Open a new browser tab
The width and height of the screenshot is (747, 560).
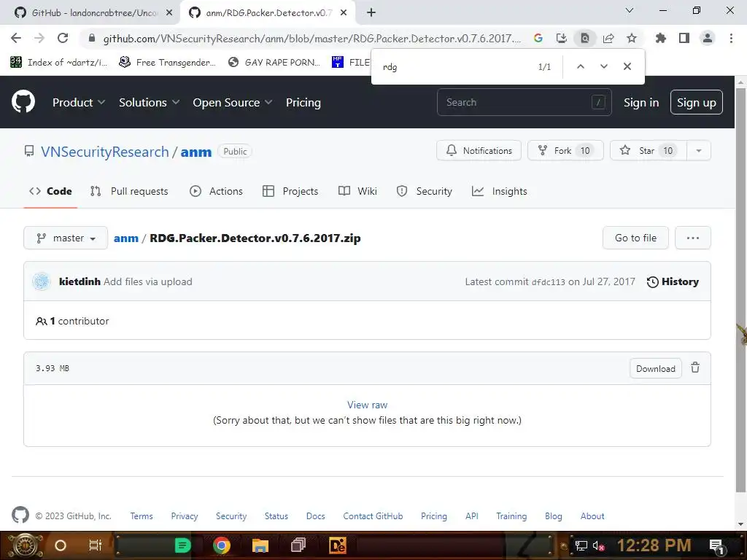[371, 12]
